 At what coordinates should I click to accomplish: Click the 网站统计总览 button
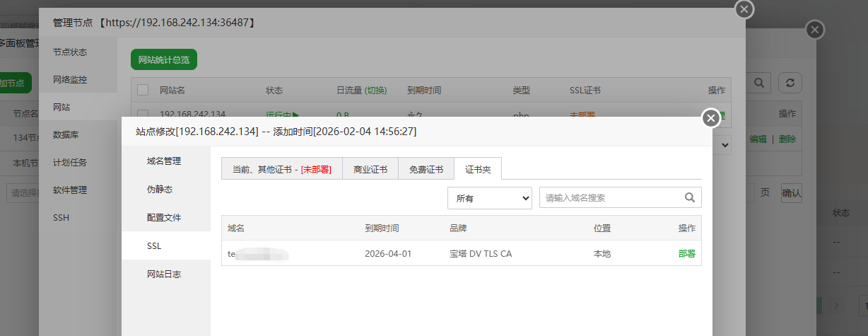164,60
